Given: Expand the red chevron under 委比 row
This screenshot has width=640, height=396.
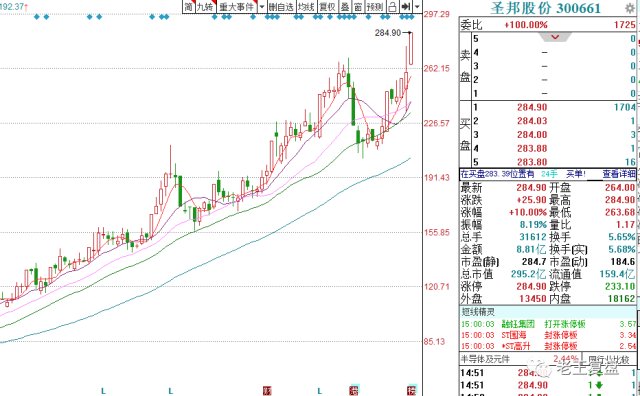Looking at the screenshot, I should [555, 37].
